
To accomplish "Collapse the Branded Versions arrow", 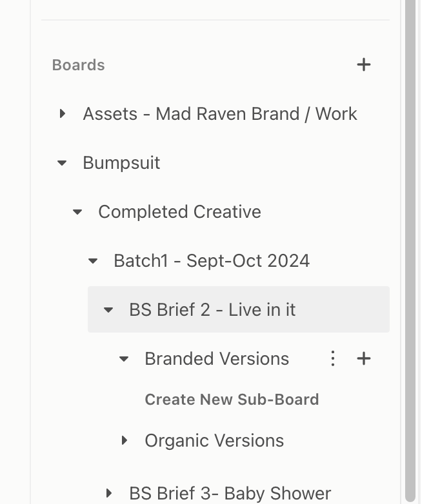I will [x=125, y=359].
